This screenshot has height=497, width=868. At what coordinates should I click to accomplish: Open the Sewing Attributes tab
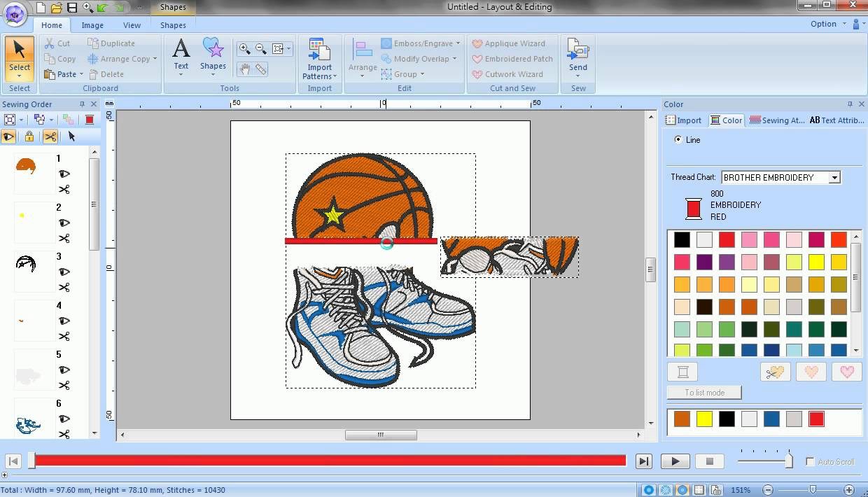point(777,120)
